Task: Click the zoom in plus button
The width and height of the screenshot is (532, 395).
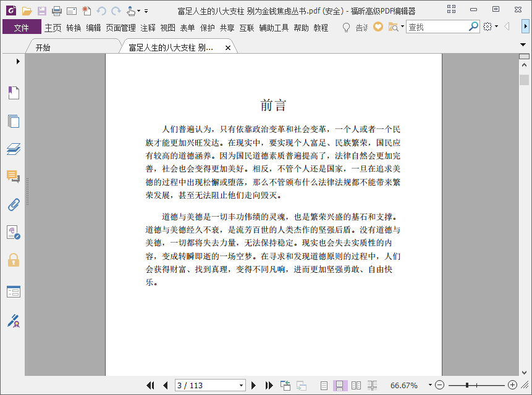Action: 512,385
